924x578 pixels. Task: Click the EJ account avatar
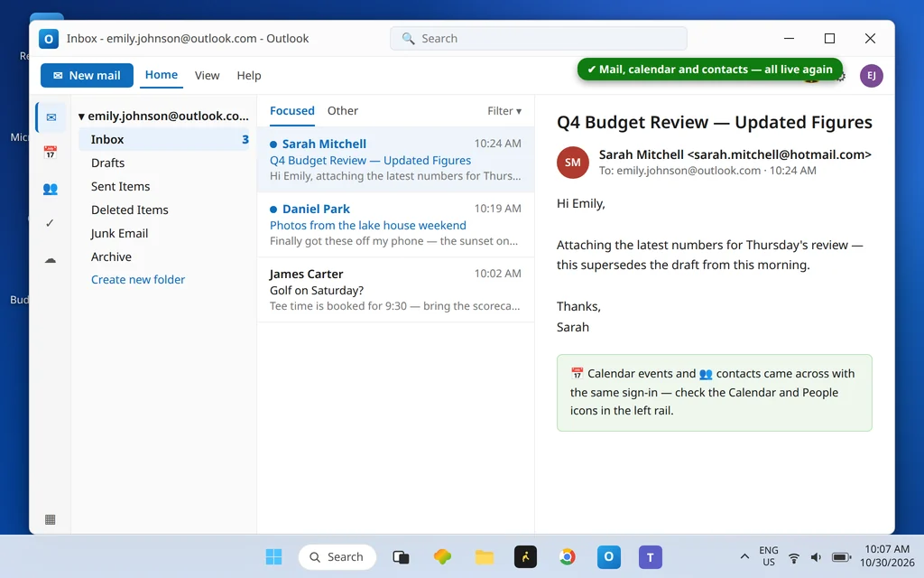(x=871, y=76)
